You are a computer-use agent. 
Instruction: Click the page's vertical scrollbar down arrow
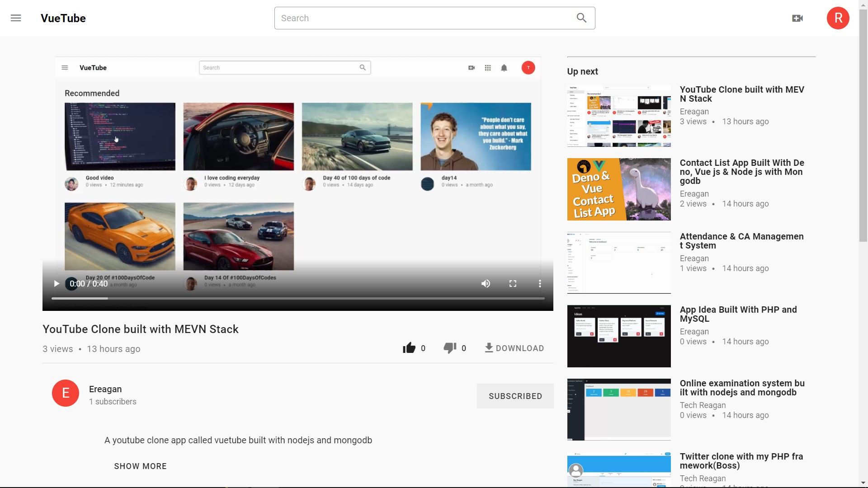863,483
